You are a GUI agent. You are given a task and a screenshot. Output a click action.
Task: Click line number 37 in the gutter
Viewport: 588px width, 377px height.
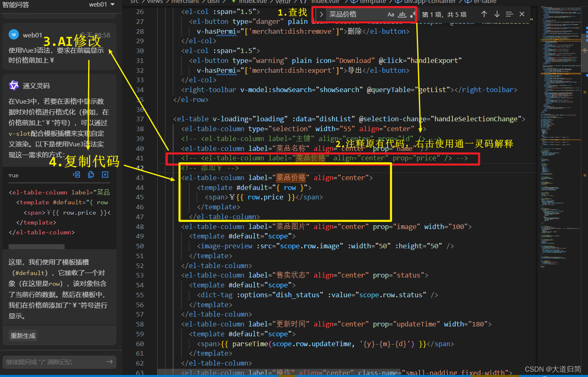140,119
